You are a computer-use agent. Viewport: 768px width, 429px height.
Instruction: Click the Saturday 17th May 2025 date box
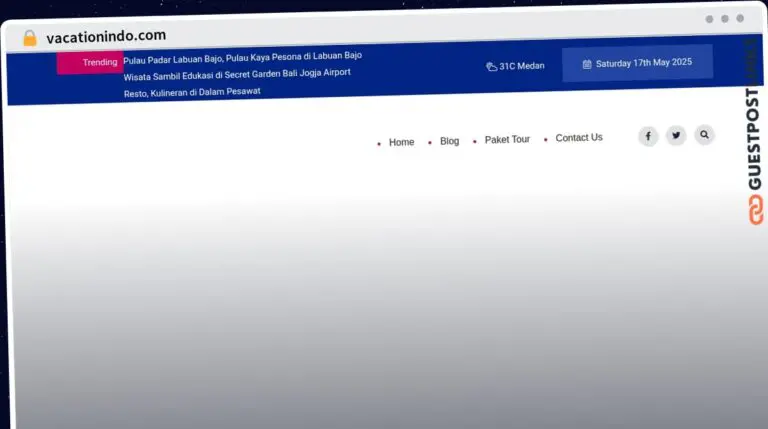pos(637,63)
